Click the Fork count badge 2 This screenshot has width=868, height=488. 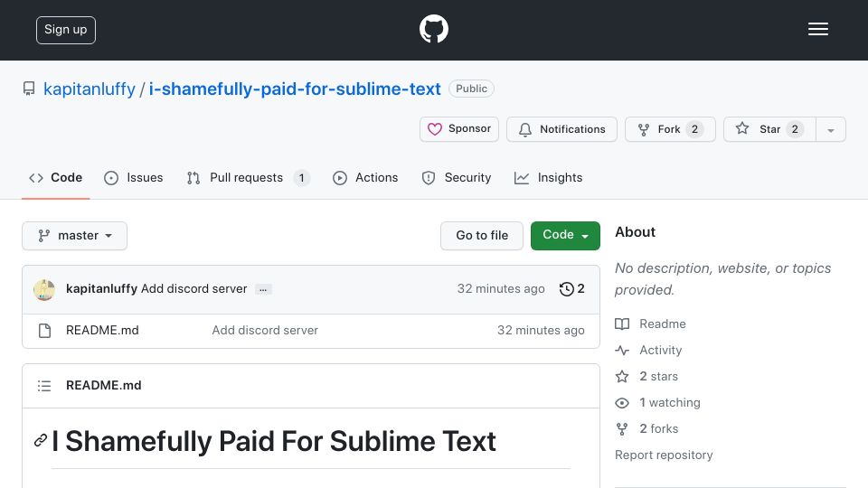(694, 129)
